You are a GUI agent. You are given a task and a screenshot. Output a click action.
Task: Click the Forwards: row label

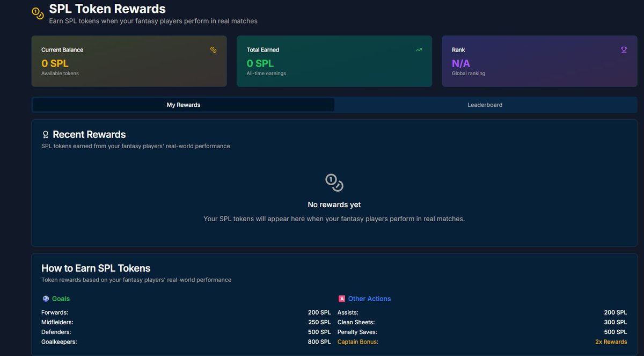point(55,313)
